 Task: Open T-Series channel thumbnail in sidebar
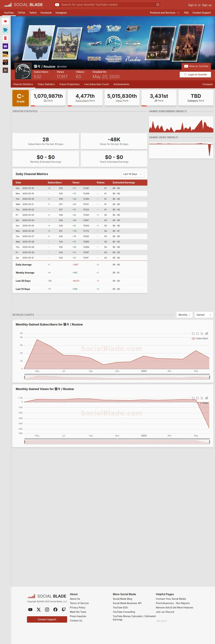point(5,38)
